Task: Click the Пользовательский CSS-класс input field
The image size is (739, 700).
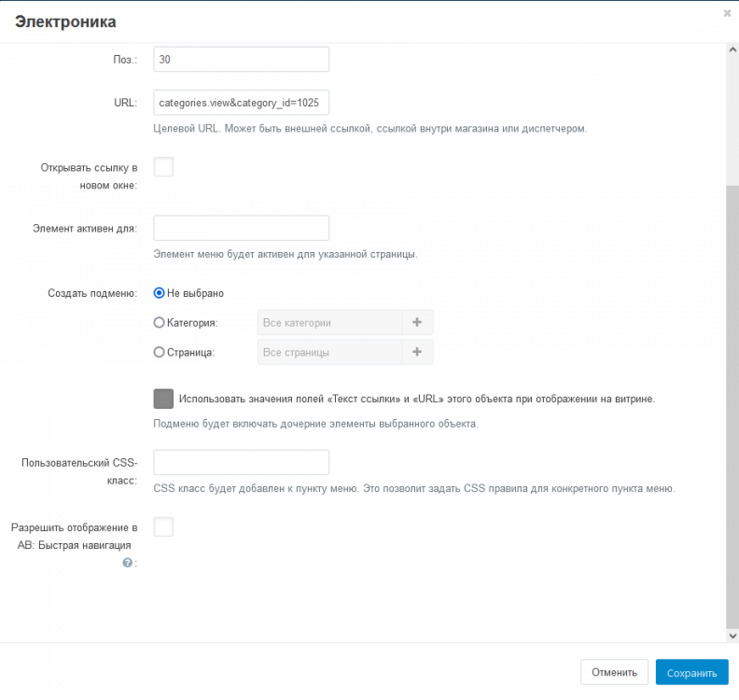Action: pos(241,462)
